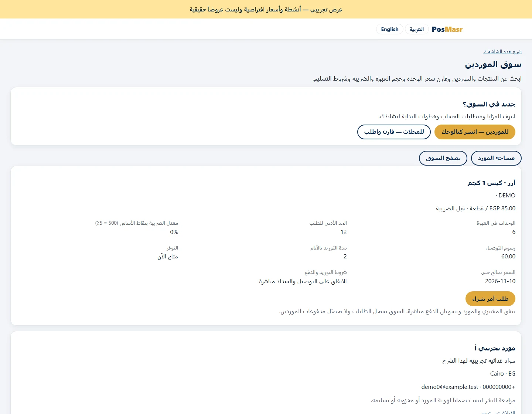Click the رسوم التوصيل value 60.00

(x=508, y=257)
